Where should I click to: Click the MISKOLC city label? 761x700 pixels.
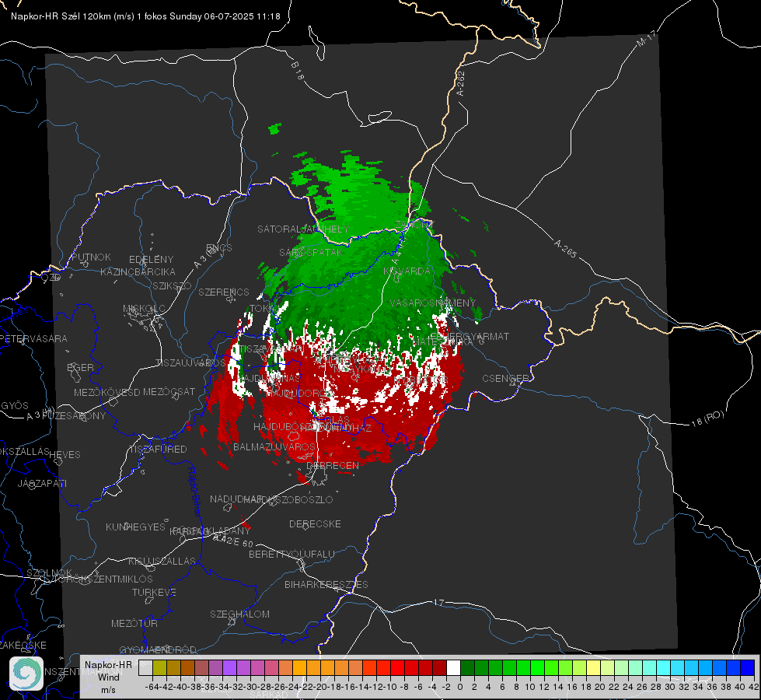pos(144,309)
